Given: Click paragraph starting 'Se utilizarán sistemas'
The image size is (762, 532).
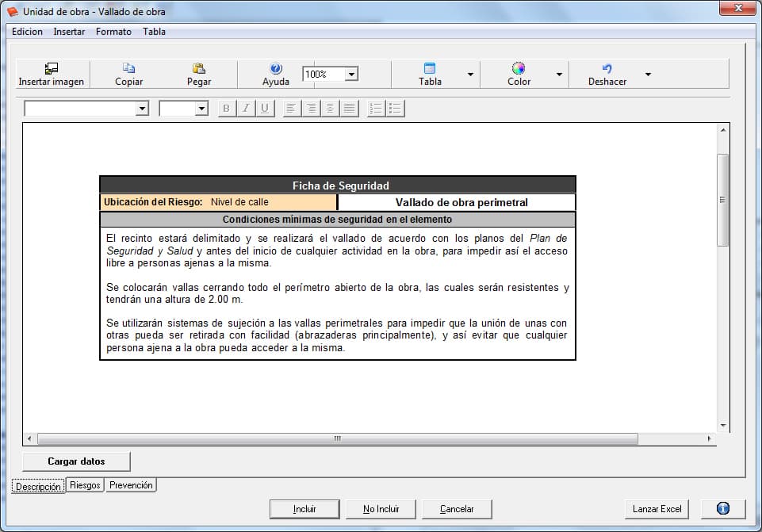Looking at the screenshot, I should coord(337,335).
